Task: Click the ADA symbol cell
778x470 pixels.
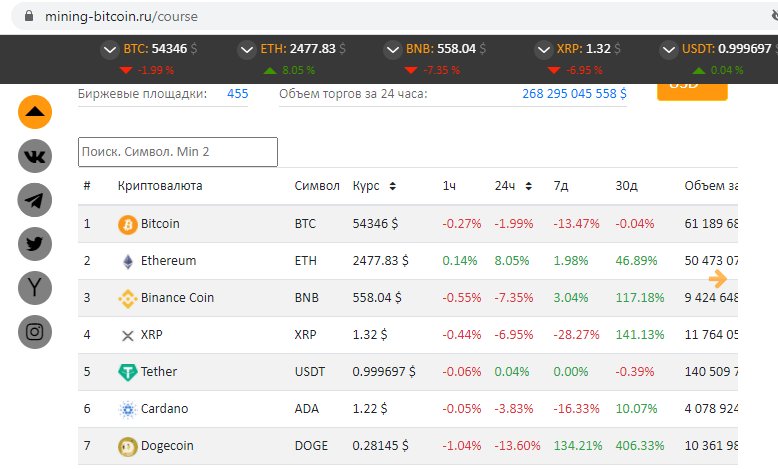Action: pos(306,408)
